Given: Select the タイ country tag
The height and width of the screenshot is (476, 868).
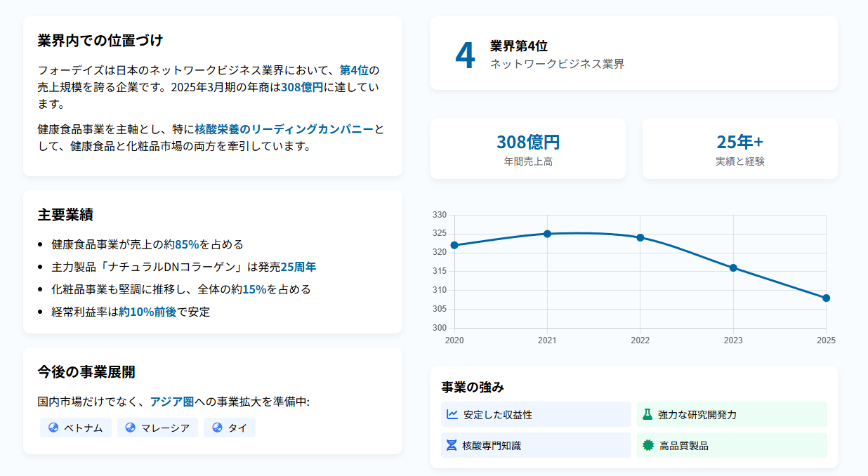Looking at the screenshot, I should click(230, 428).
